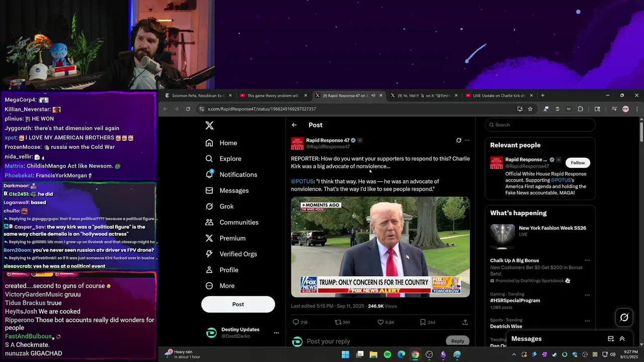Click the site information icon in address bar
Viewport: 644px width, 362px height.
click(202, 109)
